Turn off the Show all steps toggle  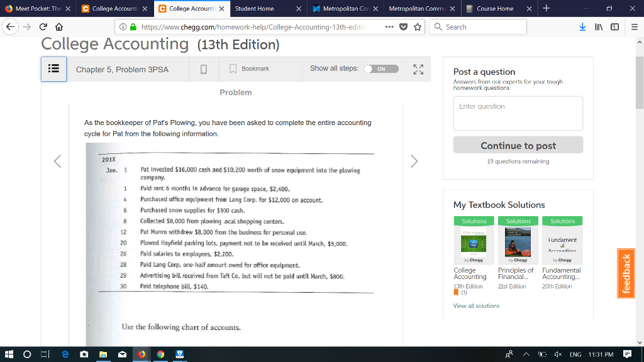click(x=381, y=69)
